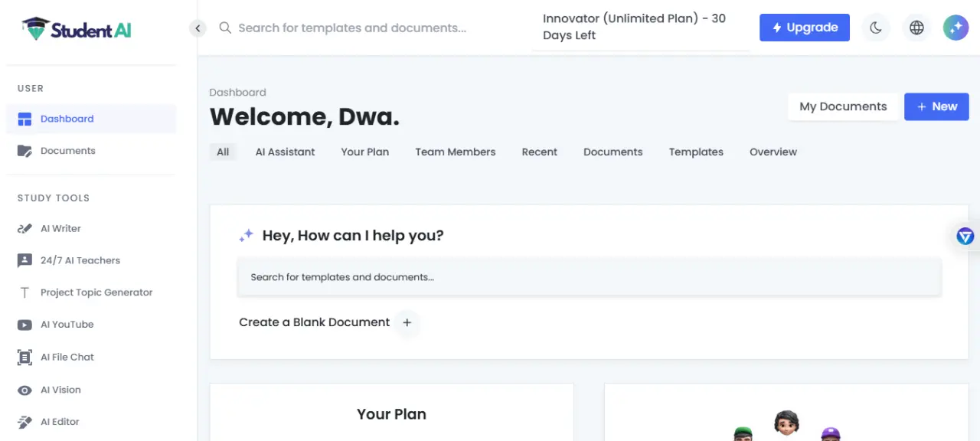The width and height of the screenshot is (980, 441).
Task: Select the AI Assistant tab
Action: click(x=286, y=152)
